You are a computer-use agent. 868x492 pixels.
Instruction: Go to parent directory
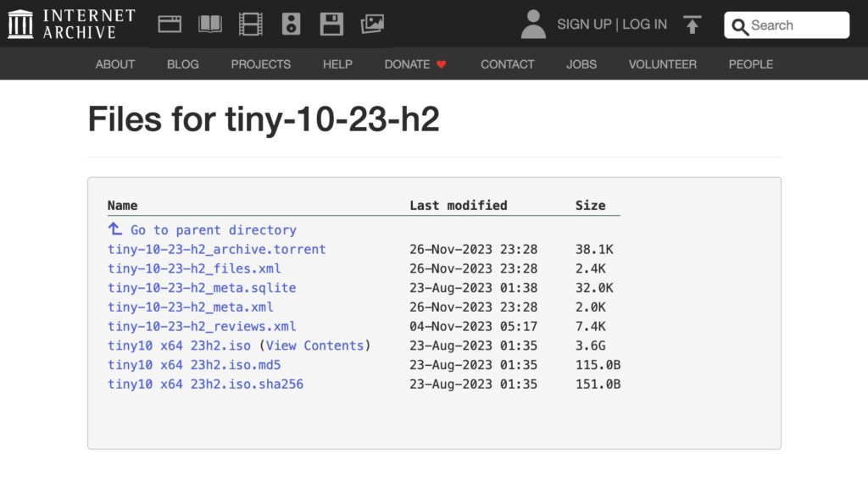click(x=213, y=229)
